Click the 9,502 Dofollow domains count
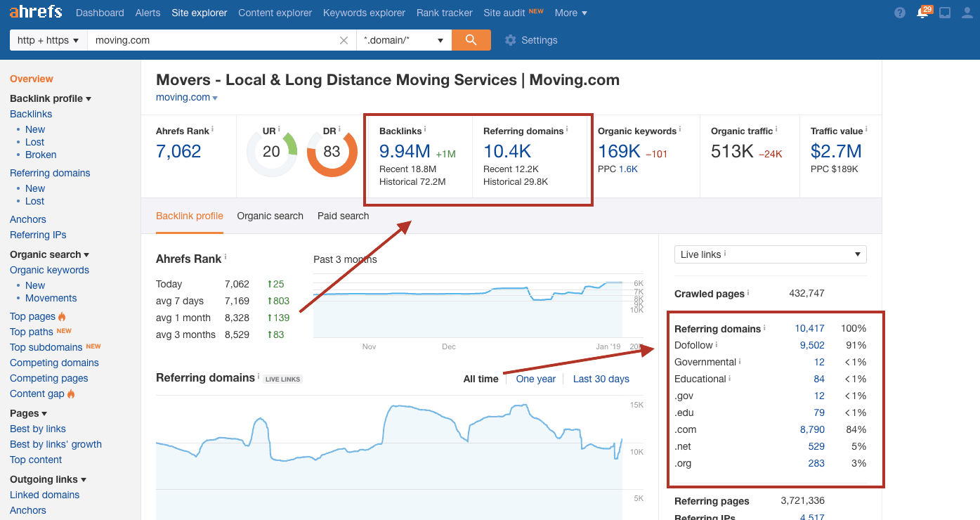Screen dimensions: 980x520 pyautogui.click(x=812, y=345)
